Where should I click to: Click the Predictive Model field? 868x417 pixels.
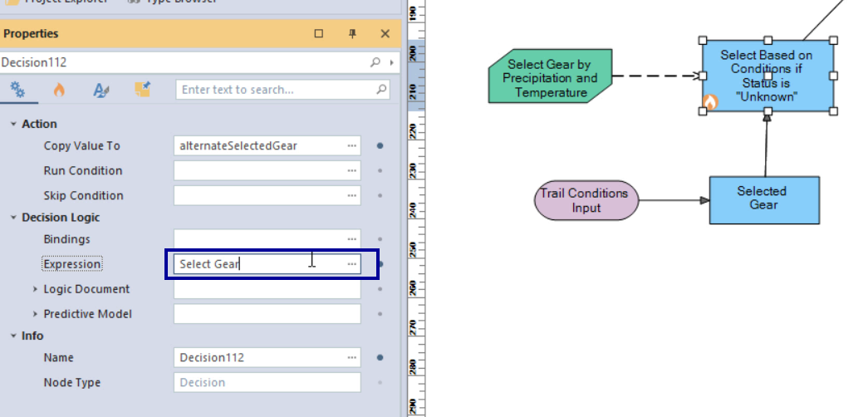[x=267, y=314]
